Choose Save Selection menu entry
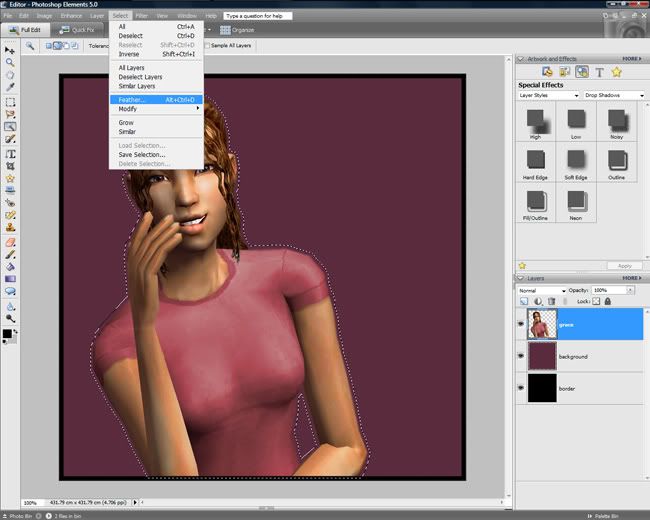The width and height of the screenshot is (650, 520). click(x=156, y=154)
